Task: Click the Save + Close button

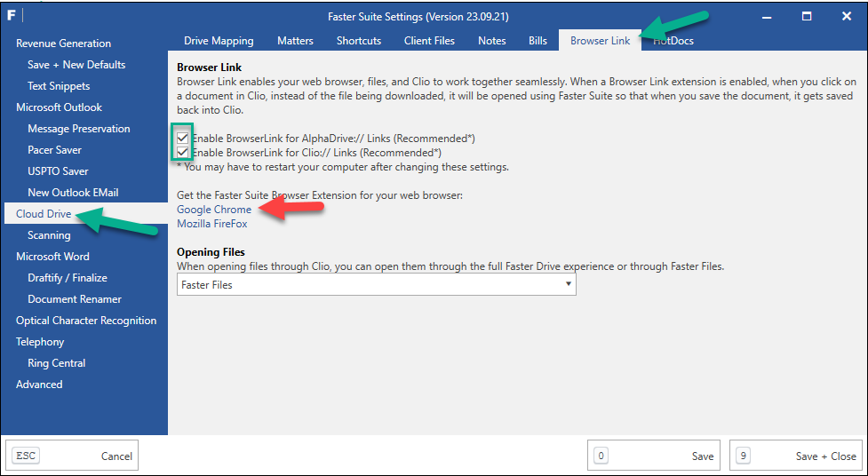Action: click(x=796, y=456)
